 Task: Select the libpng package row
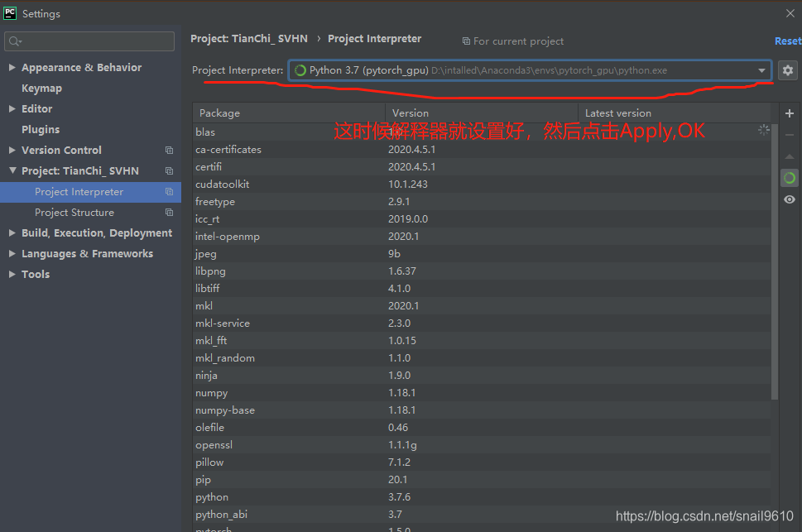pos(482,271)
